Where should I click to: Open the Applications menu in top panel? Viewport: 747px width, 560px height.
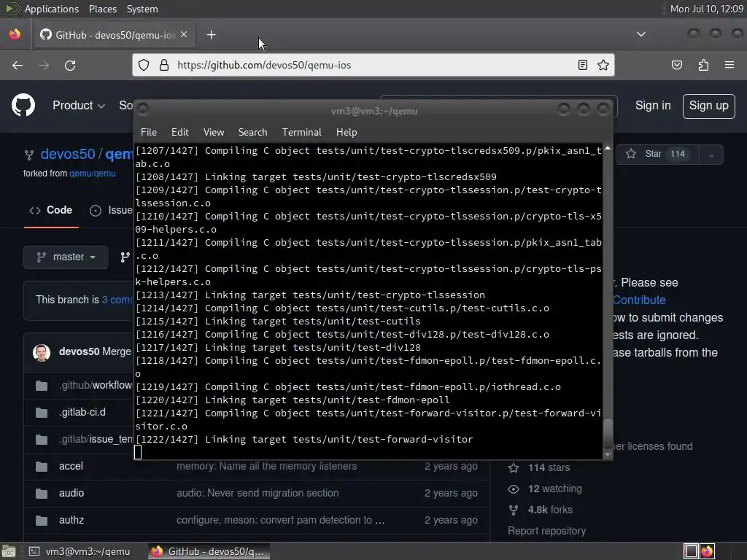click(52, 9)
